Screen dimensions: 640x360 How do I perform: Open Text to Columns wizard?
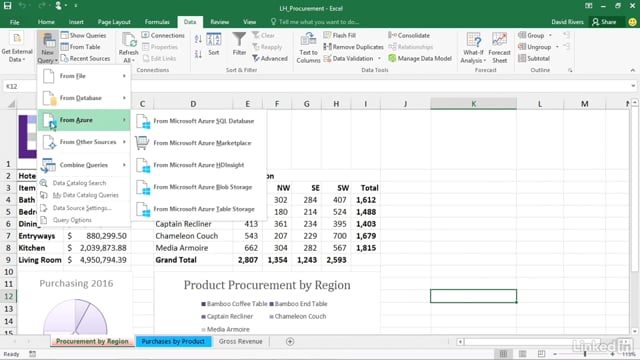coord(308,48)
